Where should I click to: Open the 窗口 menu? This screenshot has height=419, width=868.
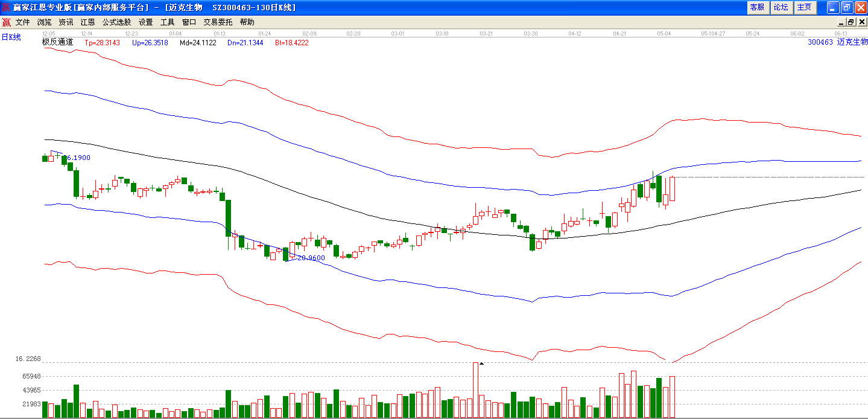pos(189,22)
